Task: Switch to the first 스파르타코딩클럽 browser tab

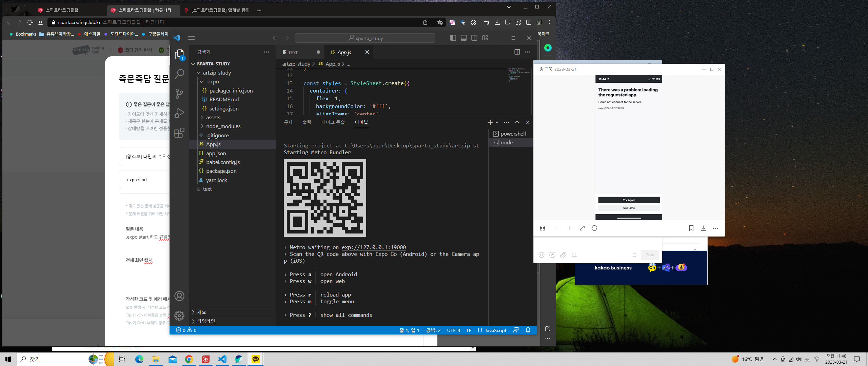Action: pyautogui.click(x=71, y=11)
